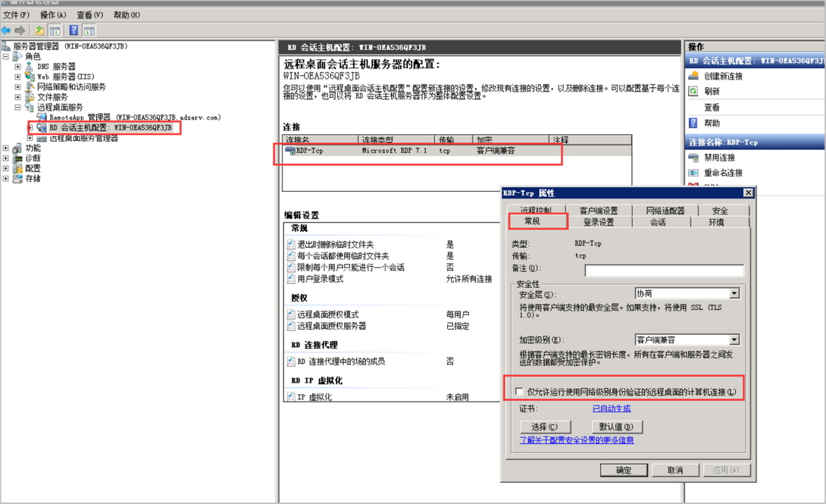Select the 诊断 node icon
Image resolution: width=826 pixels, height=504 pixels.
[17, 158]
